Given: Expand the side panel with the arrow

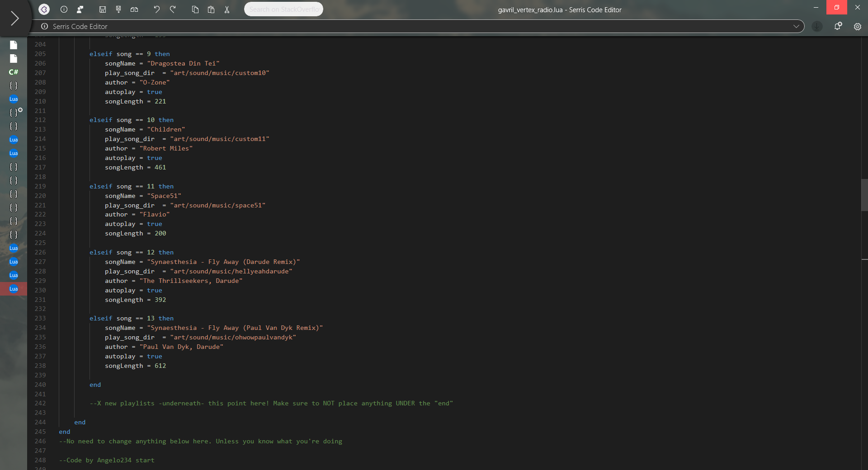Looking at the screenshot, I should pos(14,19).
